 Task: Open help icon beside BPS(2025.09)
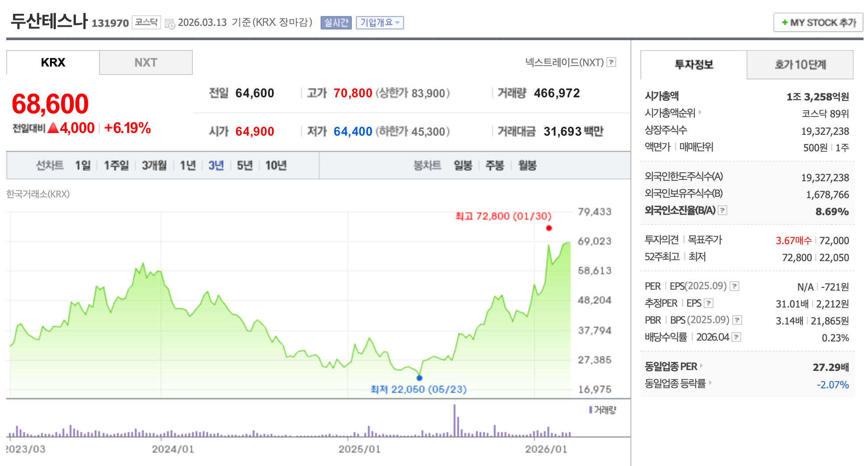tap(737, 320)
